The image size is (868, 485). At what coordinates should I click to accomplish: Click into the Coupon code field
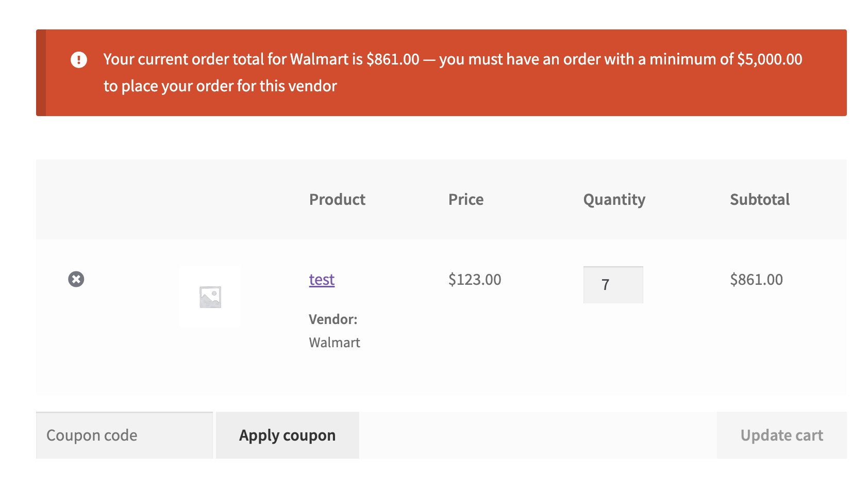[x=124, y=435]
